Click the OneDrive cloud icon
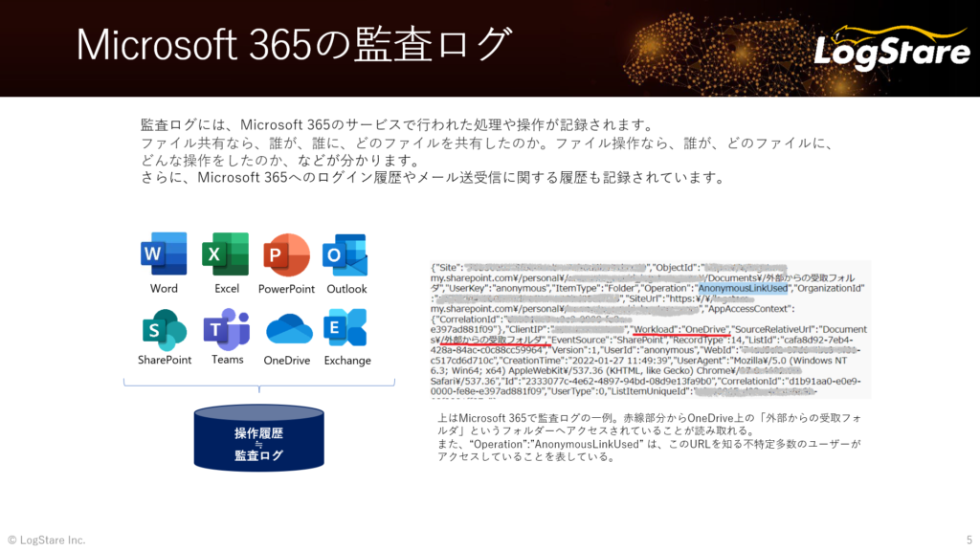Viewport: 980px width, 551px height. [x=287, y=329]
